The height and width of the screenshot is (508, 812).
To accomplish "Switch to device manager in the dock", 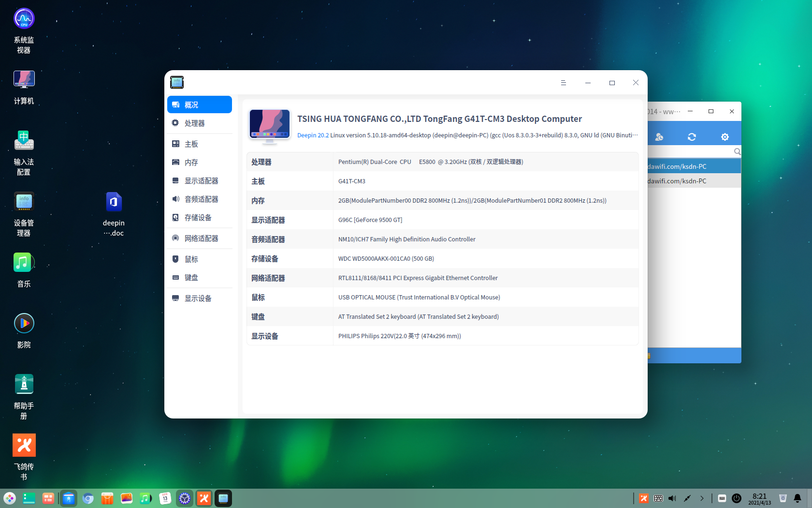I will coord(223,498).
